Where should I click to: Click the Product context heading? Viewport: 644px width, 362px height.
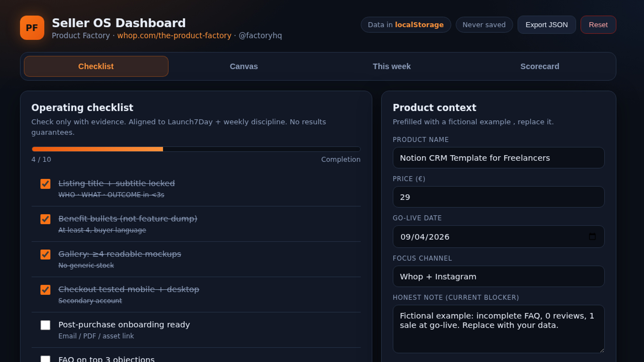pyautogui.click(x=434, y=108)
